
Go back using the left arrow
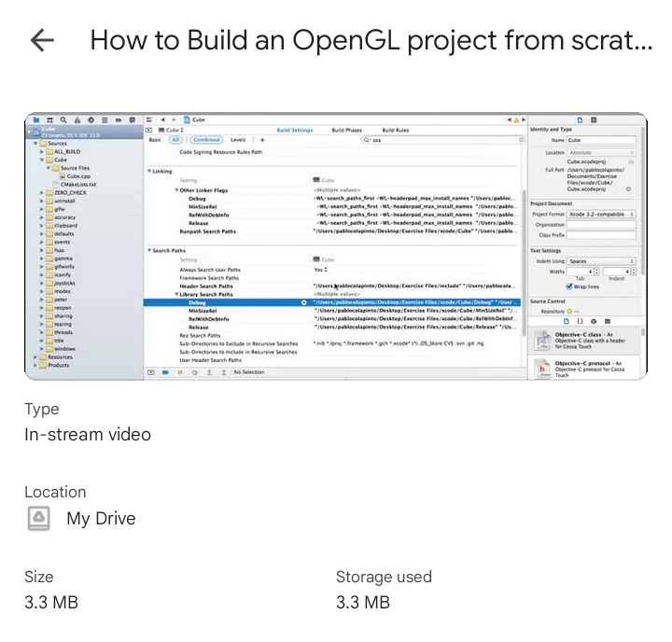(42, 40)
